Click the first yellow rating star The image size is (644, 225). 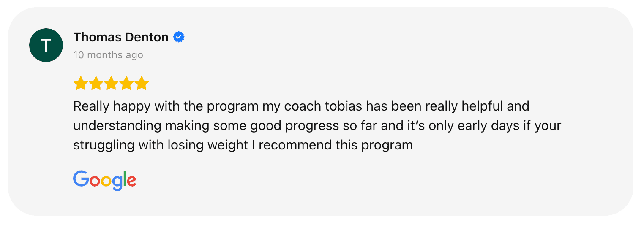[80, 84]
